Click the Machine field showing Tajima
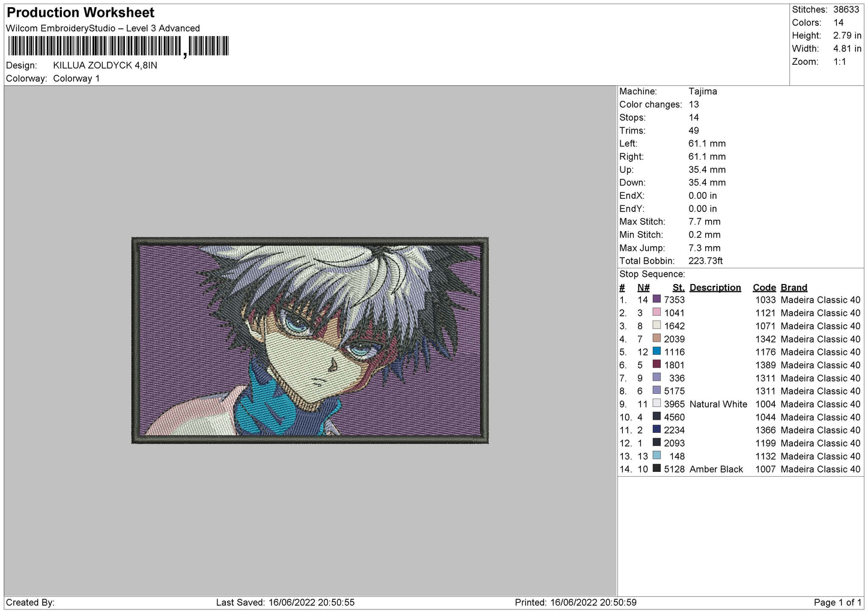 [x=703, y=91]
